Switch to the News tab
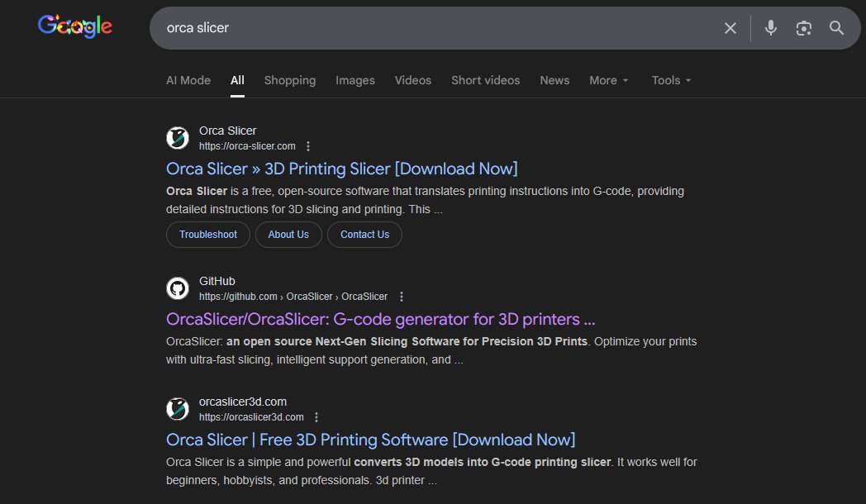 pos(554,80)
